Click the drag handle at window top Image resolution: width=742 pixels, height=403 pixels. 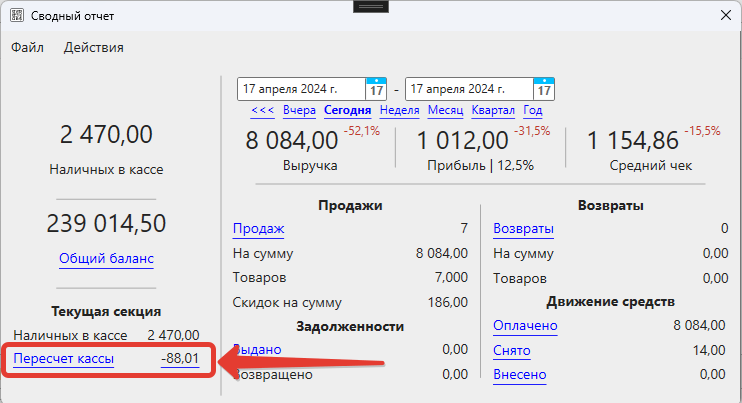click(x=371, y=7)
